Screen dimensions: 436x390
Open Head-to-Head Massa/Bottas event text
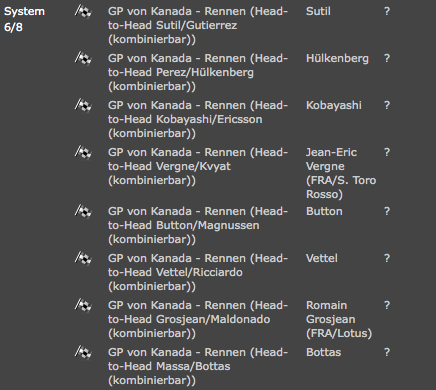pos(198,366)
